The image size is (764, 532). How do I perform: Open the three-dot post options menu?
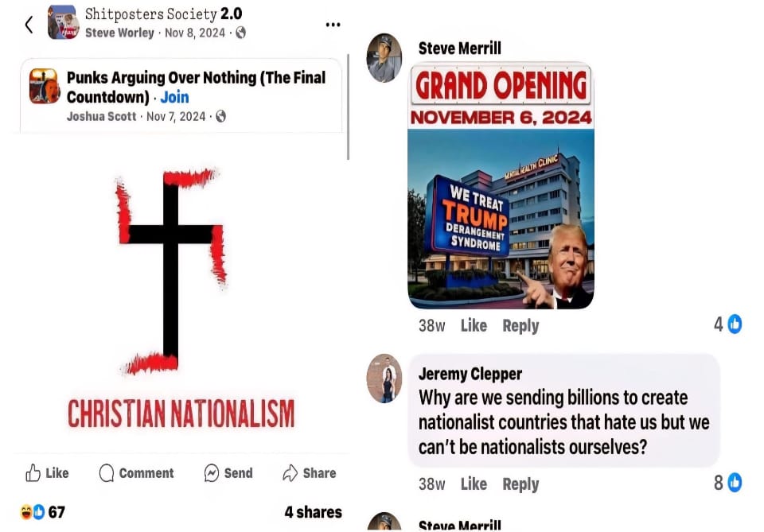(x=333, y=25)
